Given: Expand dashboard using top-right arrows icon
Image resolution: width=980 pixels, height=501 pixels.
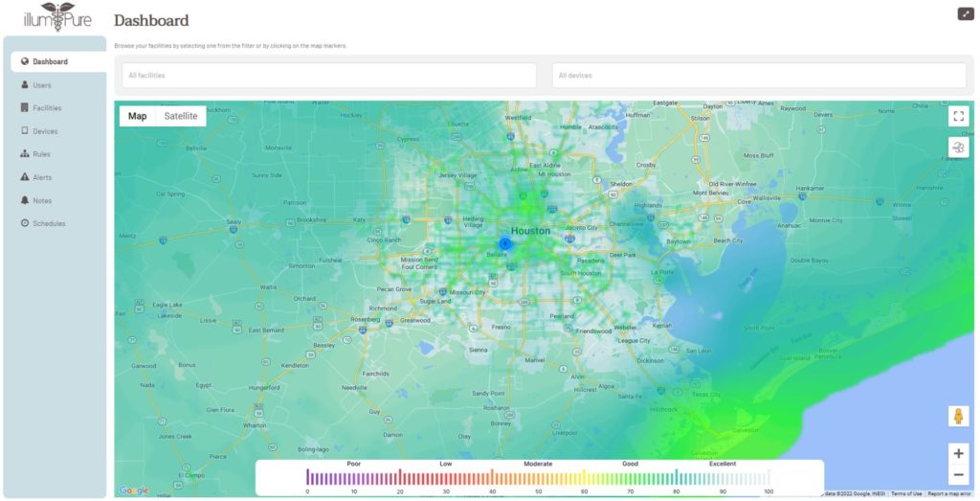Looking at the screenshot, I should click(965, 13).
